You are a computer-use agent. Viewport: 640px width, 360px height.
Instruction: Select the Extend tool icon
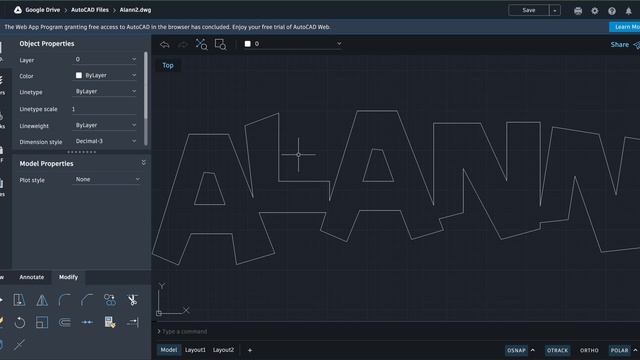pos(132,322)
